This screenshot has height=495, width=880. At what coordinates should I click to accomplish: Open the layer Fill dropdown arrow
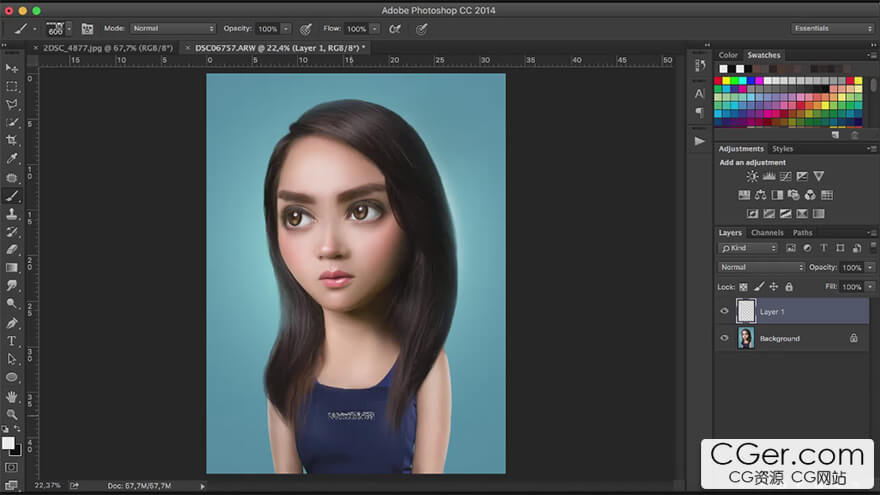(x=870, y=287)
